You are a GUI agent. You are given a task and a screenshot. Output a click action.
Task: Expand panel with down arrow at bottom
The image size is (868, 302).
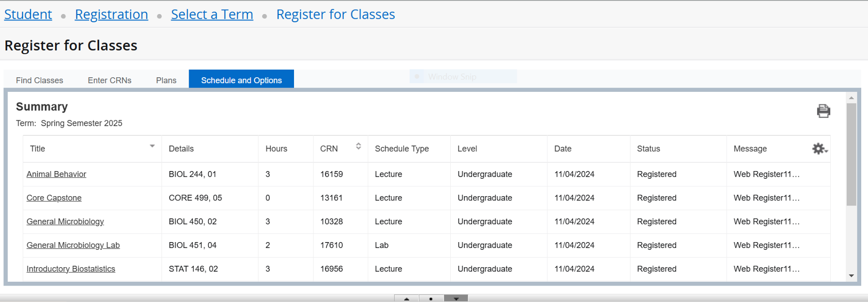coord(456,299)
